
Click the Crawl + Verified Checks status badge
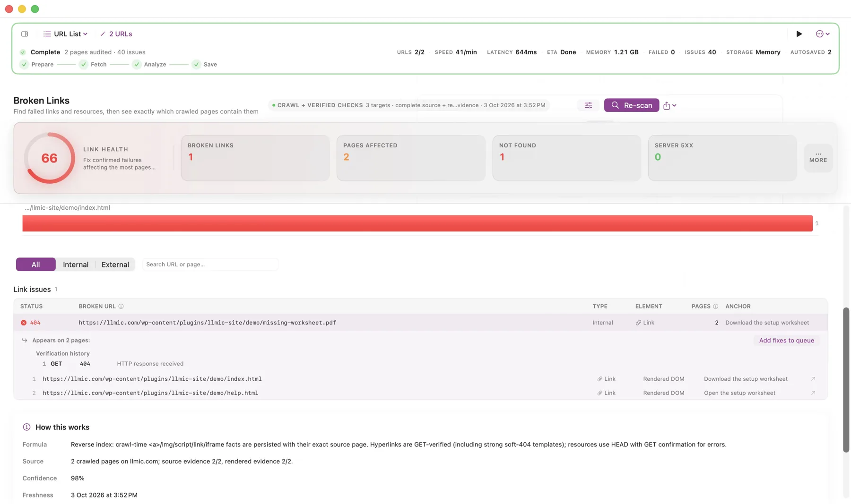pyautogui.click(x=409, y=105)
